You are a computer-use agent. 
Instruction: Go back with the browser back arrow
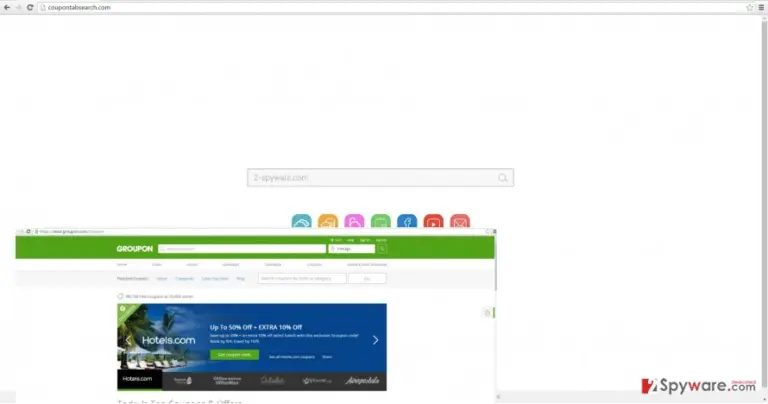(x=7, y=7)
